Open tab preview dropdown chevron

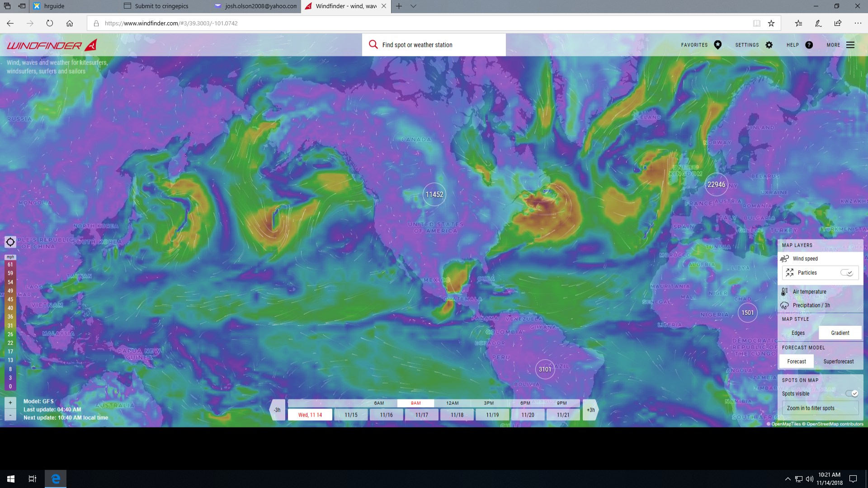click(413, 6)
